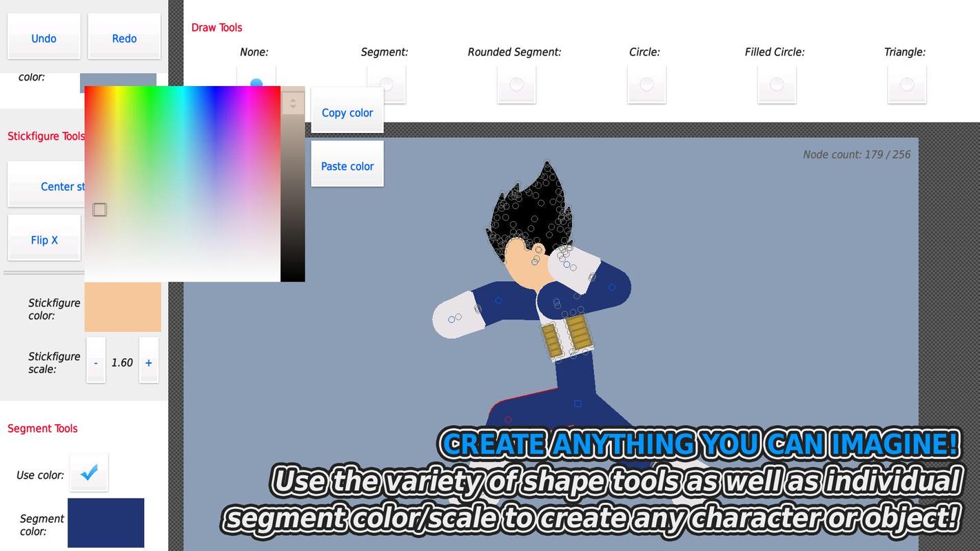Open the Stickfigure color peach swatch

123,307
